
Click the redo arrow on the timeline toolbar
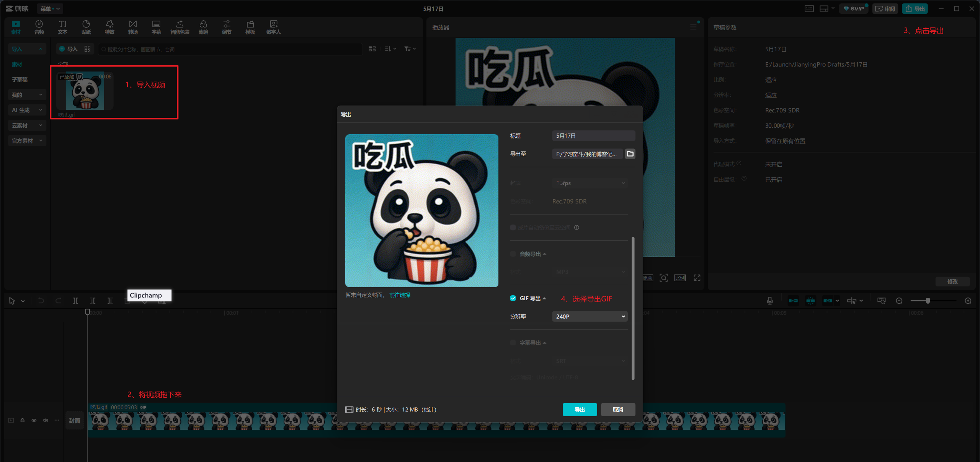[x=58, y=301]
